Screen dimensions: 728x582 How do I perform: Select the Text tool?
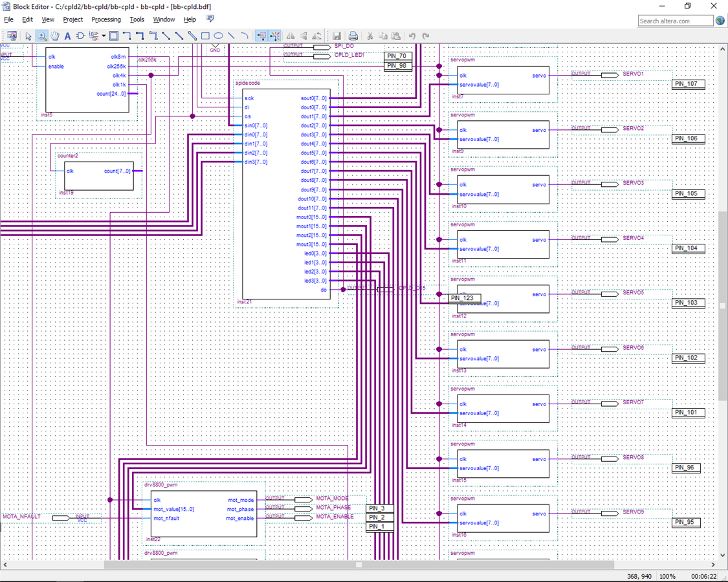[67, 36]
